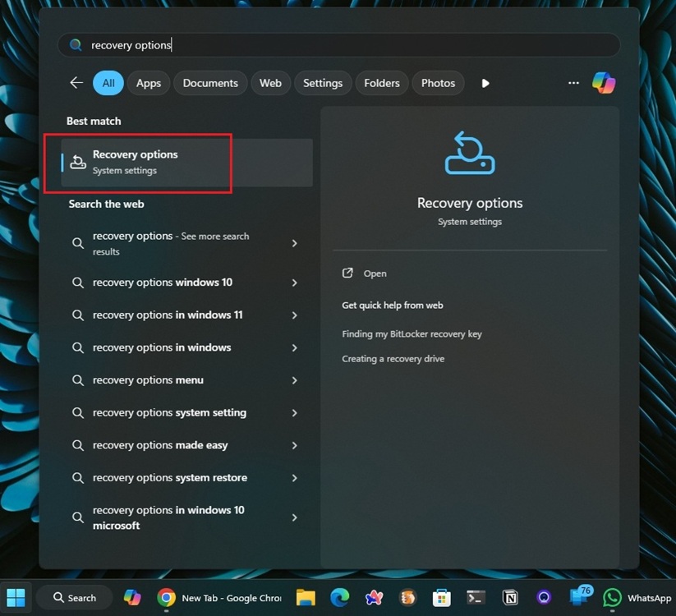676x616 pixels.
Task: Switch to the Settings filter tab
Action: pos(322,82)
